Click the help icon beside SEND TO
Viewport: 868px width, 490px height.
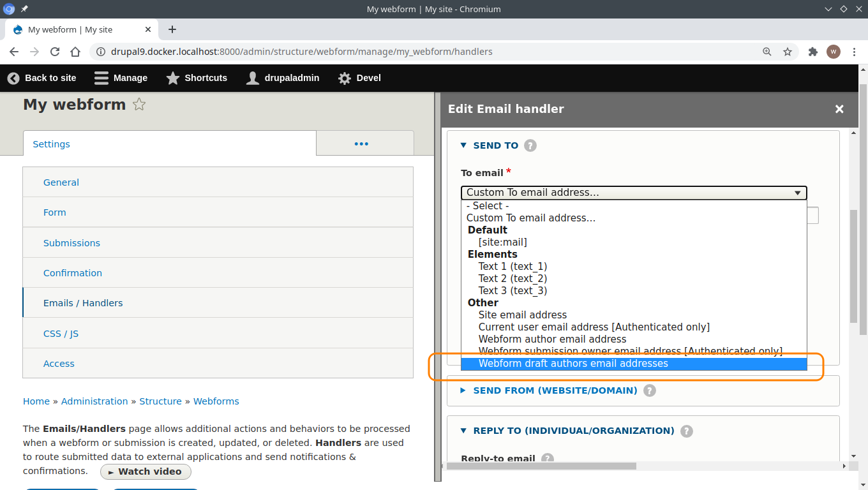[x=530, y=145]
